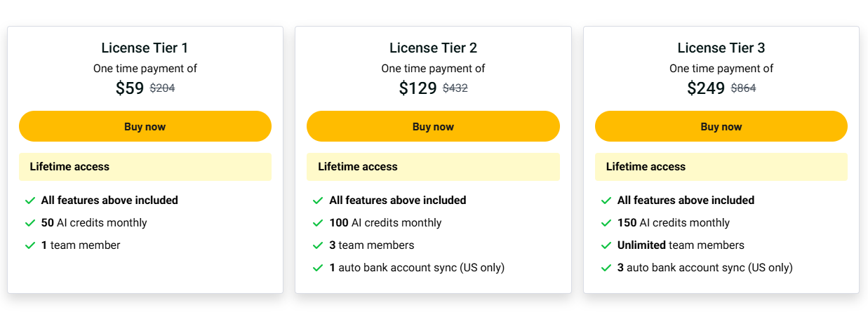868x319 pixels.
Task: Select the License Tier 2 heading
Action: pos(433,48)
